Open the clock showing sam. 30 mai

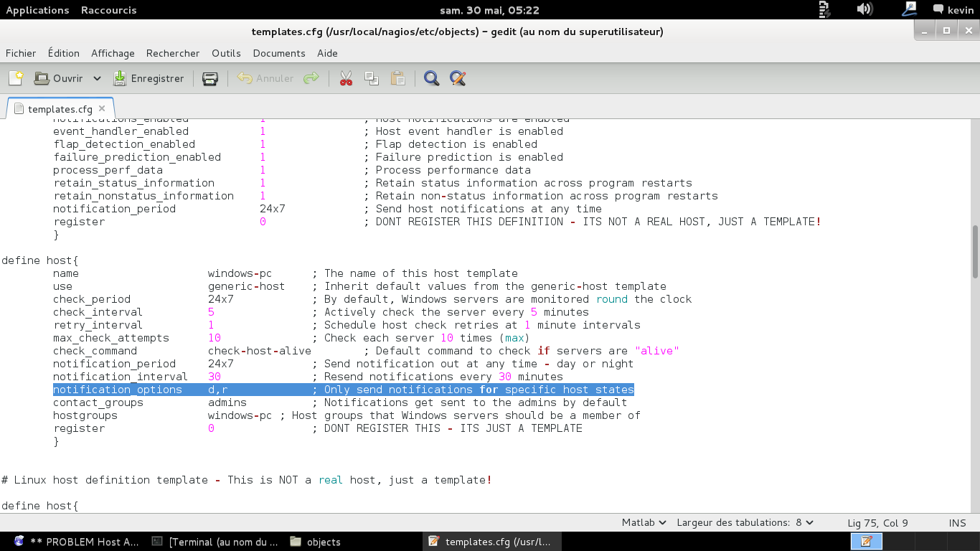(489, 10)
